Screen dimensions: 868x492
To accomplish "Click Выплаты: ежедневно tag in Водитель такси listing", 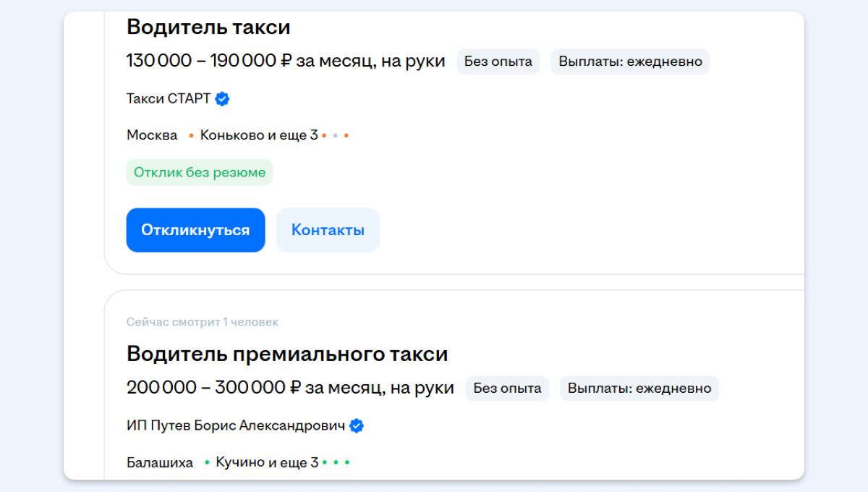I will coord(629,61).
